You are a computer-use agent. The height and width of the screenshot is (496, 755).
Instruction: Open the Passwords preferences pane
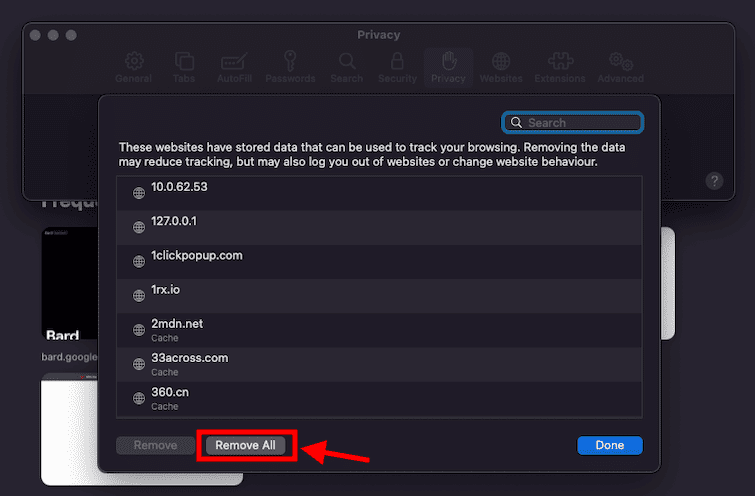pyautogui.click(x=290, y=67)
